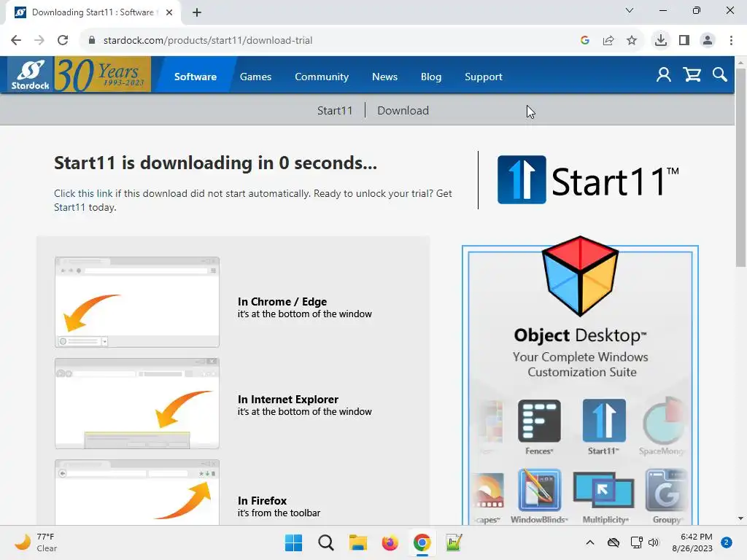Click the WindowBlinds icon
747x560 pixels.
tap(539, 490)
